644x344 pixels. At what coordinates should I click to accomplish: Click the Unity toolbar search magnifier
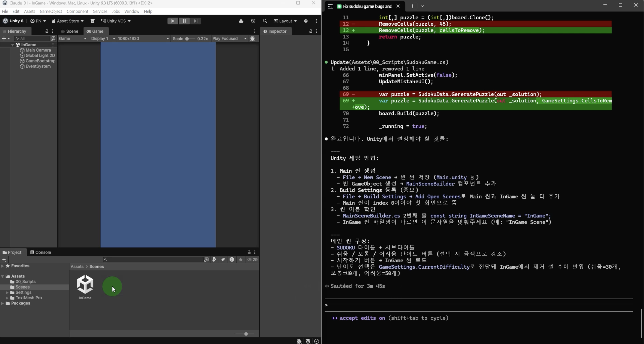[x=265, y=21]
